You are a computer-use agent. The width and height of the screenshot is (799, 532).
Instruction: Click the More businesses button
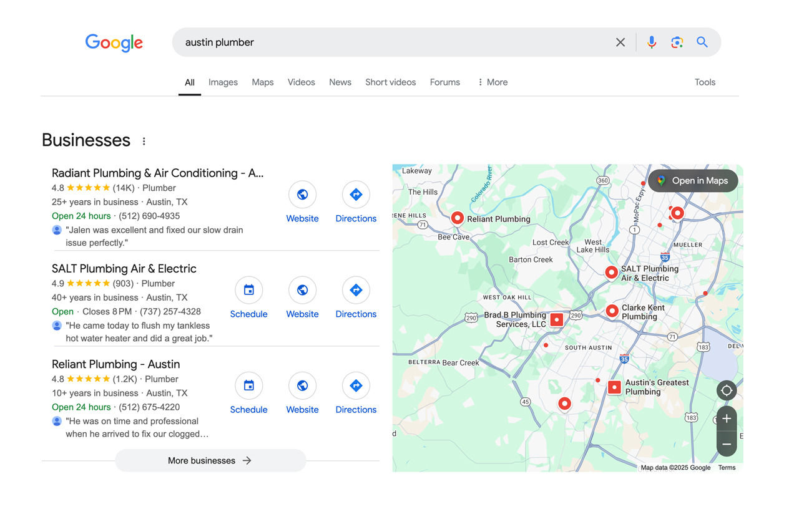(x=210, y=461)
